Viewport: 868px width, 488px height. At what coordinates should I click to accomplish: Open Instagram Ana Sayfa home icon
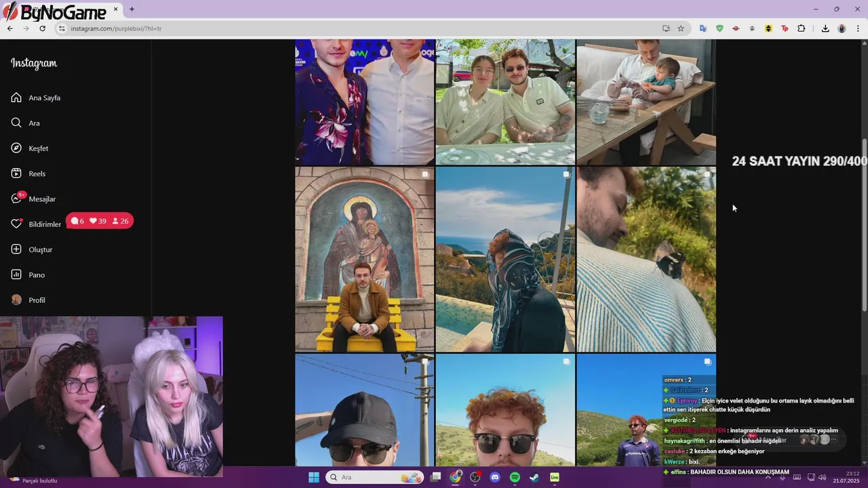point(16,98)
